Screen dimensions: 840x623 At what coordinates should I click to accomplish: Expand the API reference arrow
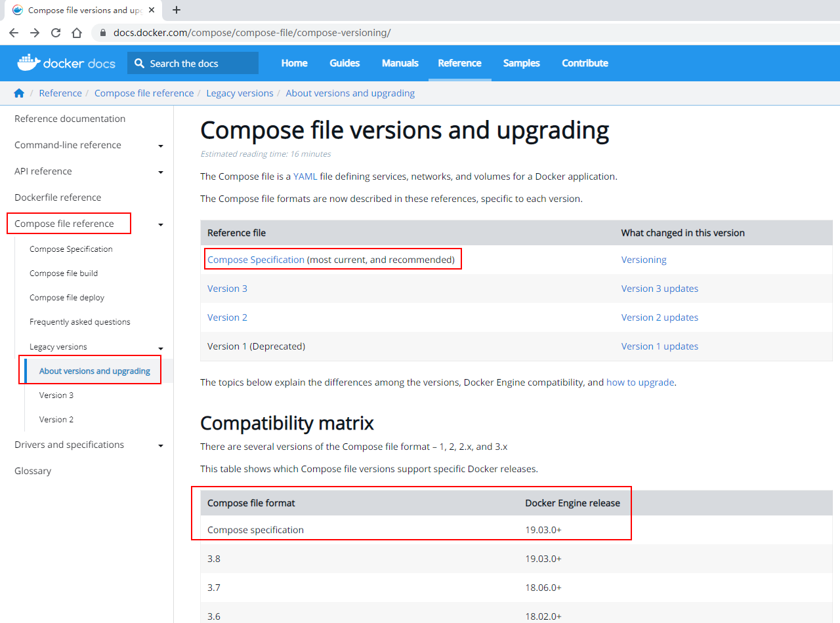[x=161, y=172]
